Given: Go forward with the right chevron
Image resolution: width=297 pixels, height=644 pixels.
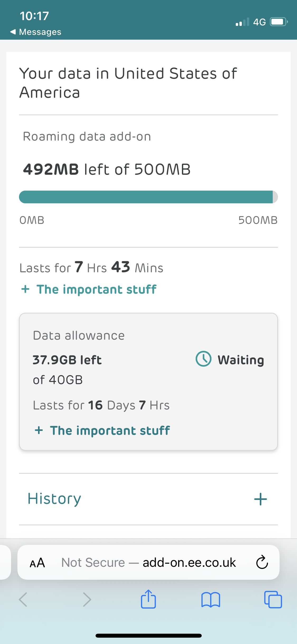Looking at the screenshot, I should click(x=87, y=600).
